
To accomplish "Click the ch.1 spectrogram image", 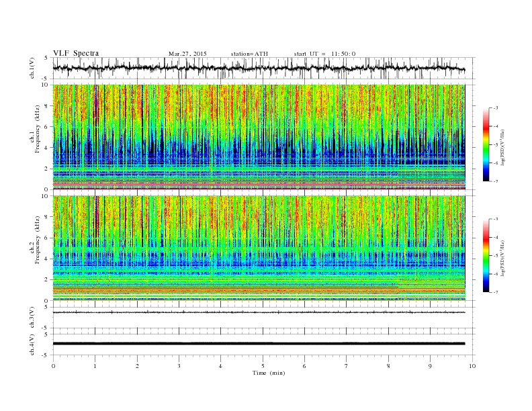I will click(x=259, y=137).
